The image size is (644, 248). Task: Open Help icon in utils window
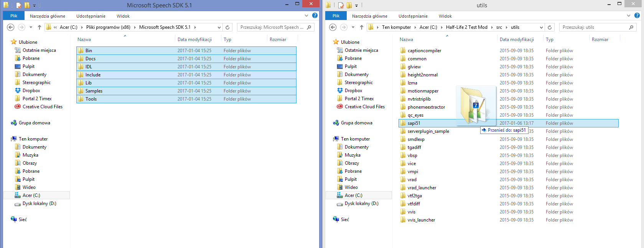tap(637, 16)
